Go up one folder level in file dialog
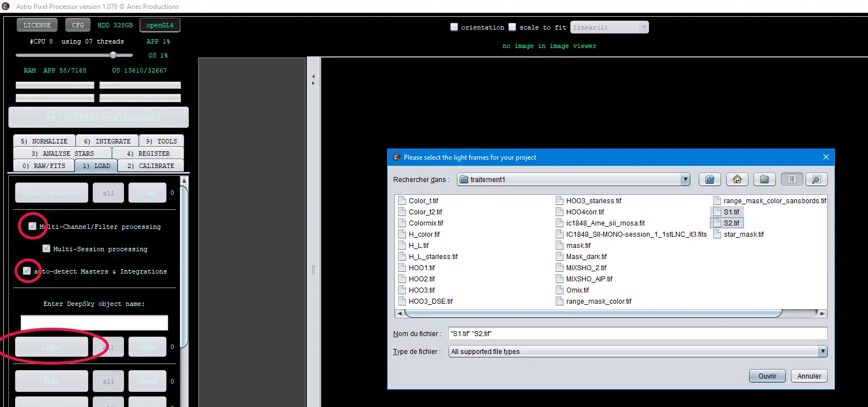The height and width of the screenshot is (407, 868). tap(710, 179)
